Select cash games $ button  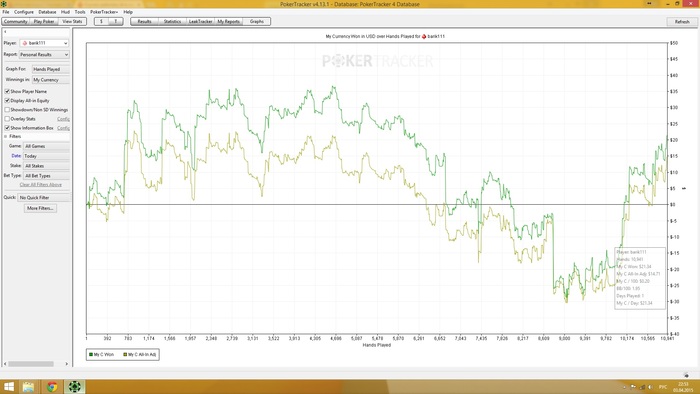(x=101, y=21)
